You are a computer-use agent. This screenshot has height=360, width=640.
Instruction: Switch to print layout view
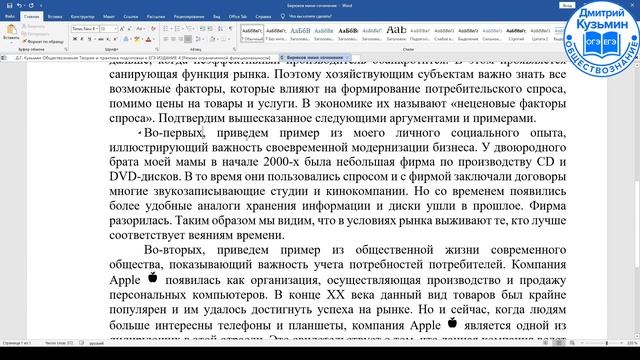click(x=559, y=343)
